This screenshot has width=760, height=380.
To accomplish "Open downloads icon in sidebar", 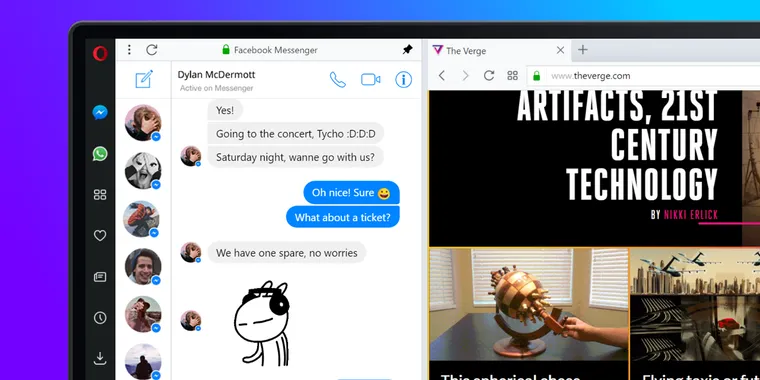I will [x=100, y=359].
